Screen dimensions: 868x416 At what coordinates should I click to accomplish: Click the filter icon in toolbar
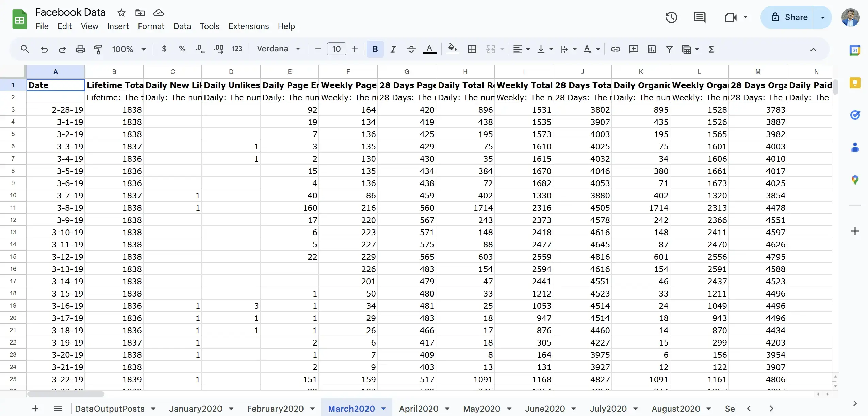(669, 49)
